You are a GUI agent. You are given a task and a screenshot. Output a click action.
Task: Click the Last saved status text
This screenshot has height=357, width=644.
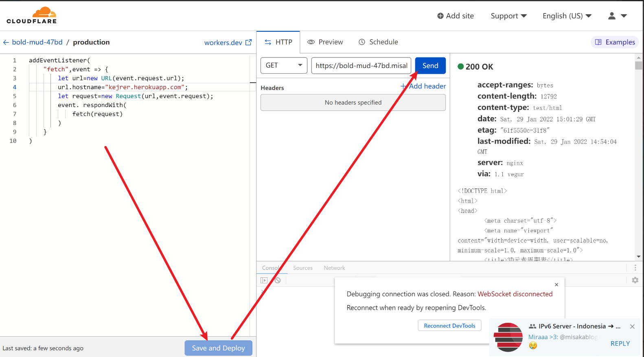pyautogui.click(x=43, y=348)
